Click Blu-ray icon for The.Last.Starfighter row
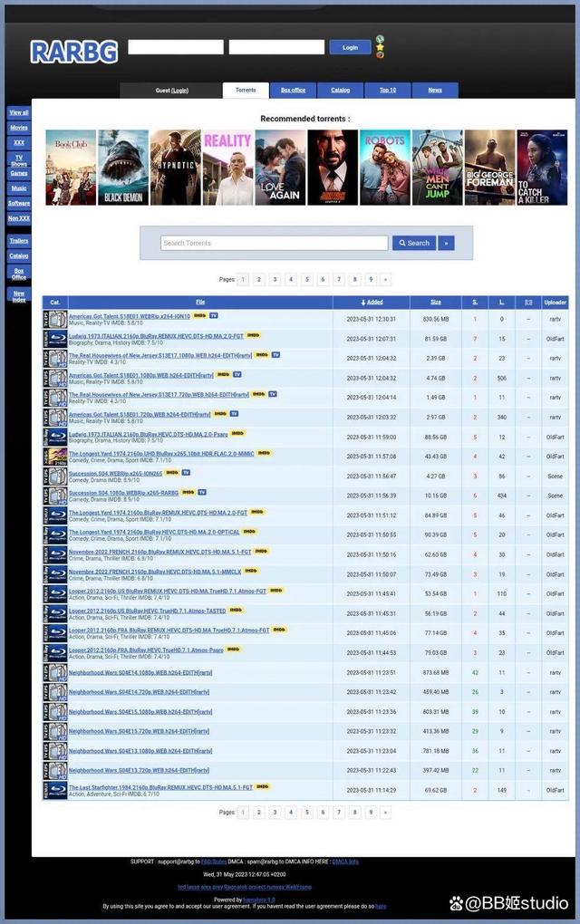 point(54,790)
